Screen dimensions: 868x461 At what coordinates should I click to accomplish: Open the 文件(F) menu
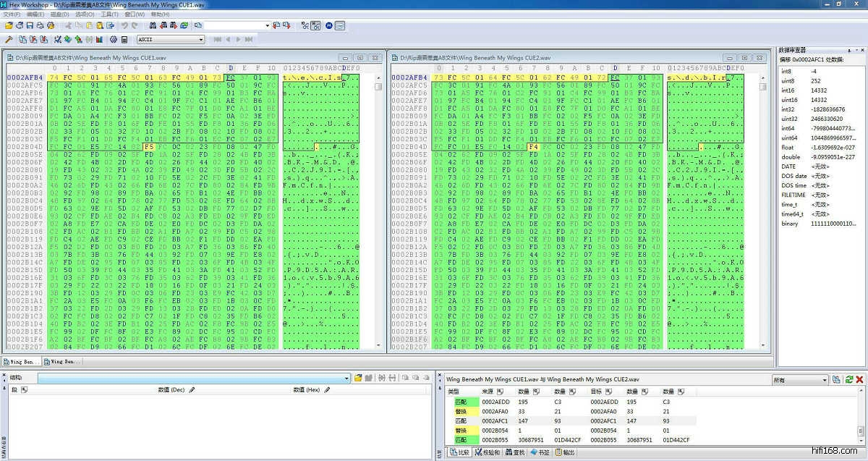pyautogui.click(x=12, y=14)
